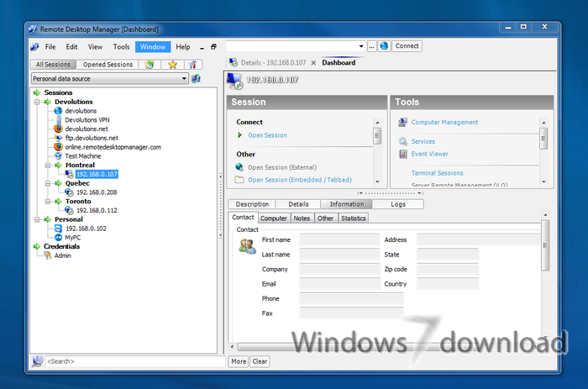Click the Terminal Sessions link
Viewport: 588px width, 389px height.
coord(438,173)
